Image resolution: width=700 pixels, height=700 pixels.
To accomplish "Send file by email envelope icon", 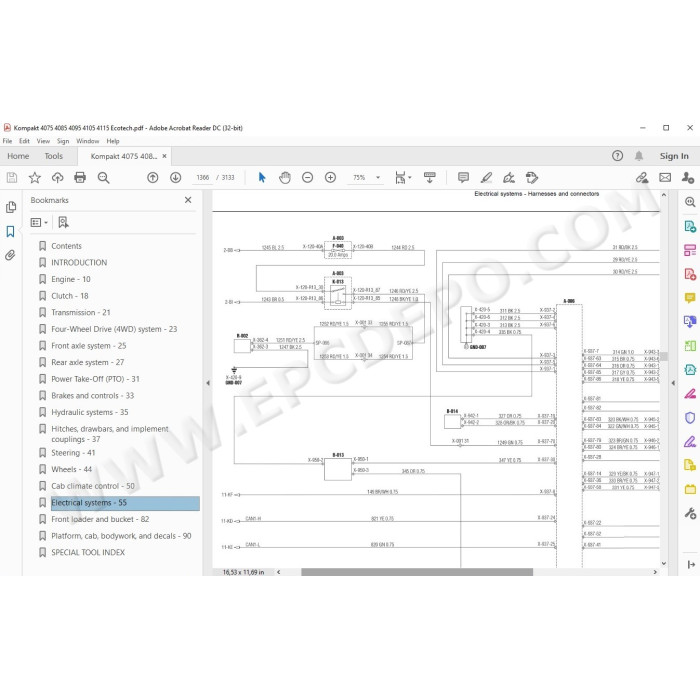I will 665,178.
